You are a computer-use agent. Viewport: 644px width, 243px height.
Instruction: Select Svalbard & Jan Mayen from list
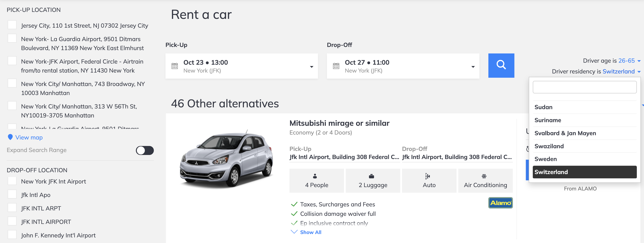pos(585,133)
